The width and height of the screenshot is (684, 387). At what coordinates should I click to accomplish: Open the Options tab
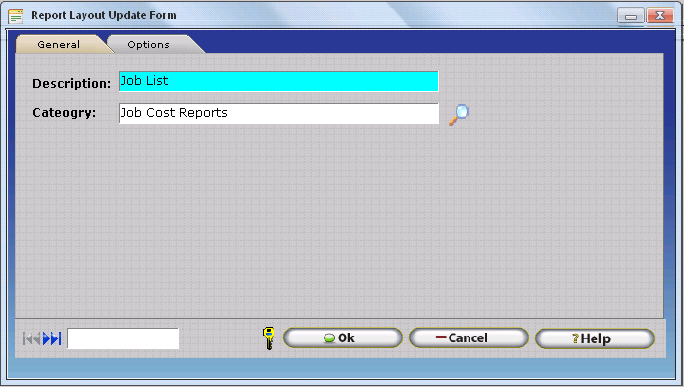point(149,45)
